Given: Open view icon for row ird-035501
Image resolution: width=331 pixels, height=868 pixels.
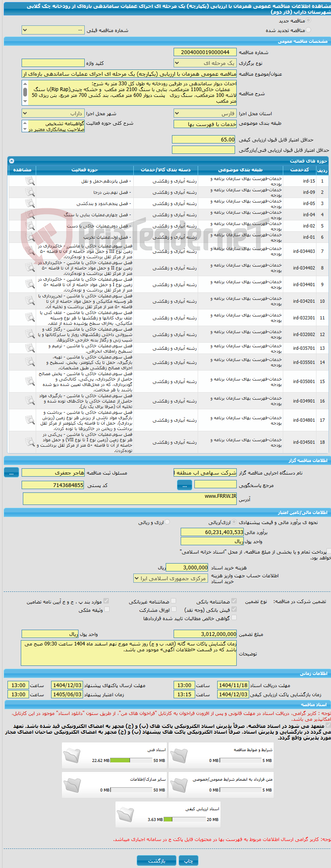Looking at the screenshot, I should point(29,362).
